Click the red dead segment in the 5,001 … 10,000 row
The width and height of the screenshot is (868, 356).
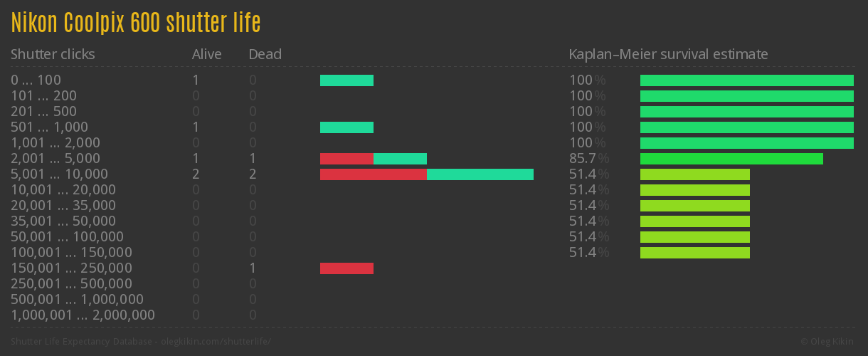(x=373, y=174)
